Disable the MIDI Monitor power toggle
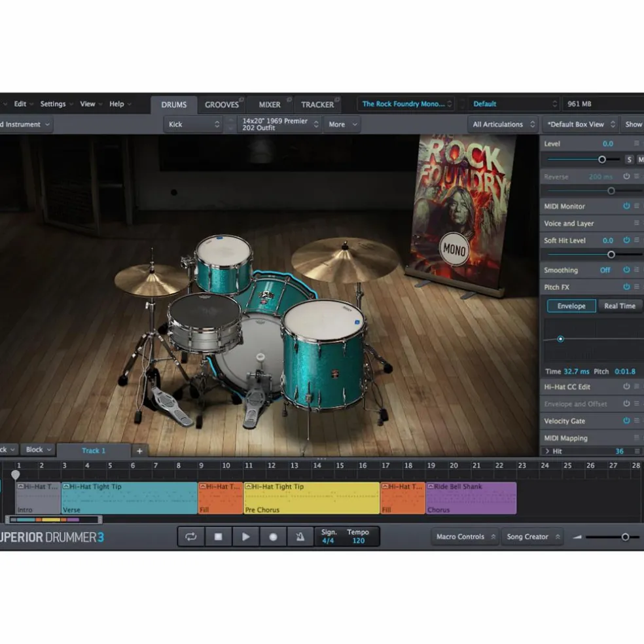The height and width of the screenshot is (644, 644). [x=626, y=206]
